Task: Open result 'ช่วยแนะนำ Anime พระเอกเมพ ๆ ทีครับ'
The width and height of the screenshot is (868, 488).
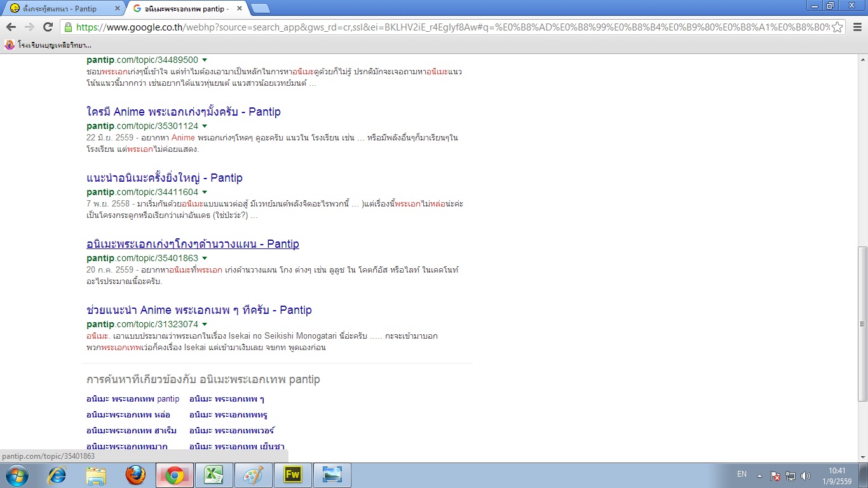Action: pos(199,310)
